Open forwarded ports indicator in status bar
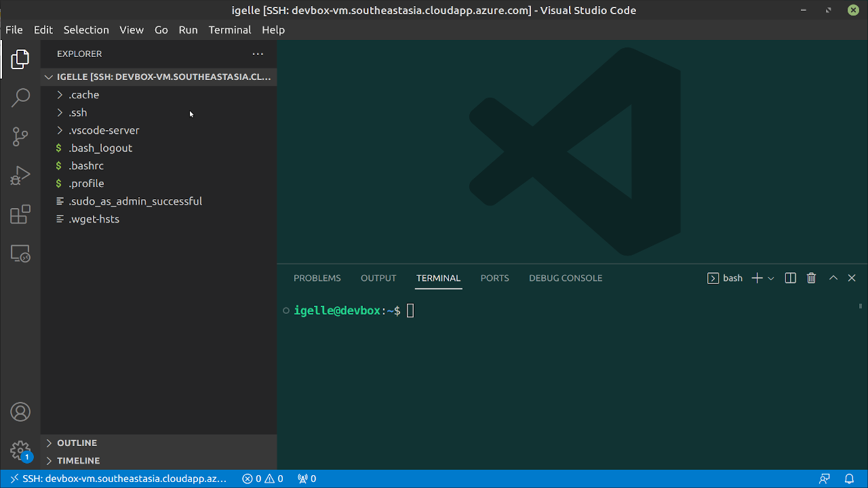Viewport: 868px width, 488px height. click(307, 479)
